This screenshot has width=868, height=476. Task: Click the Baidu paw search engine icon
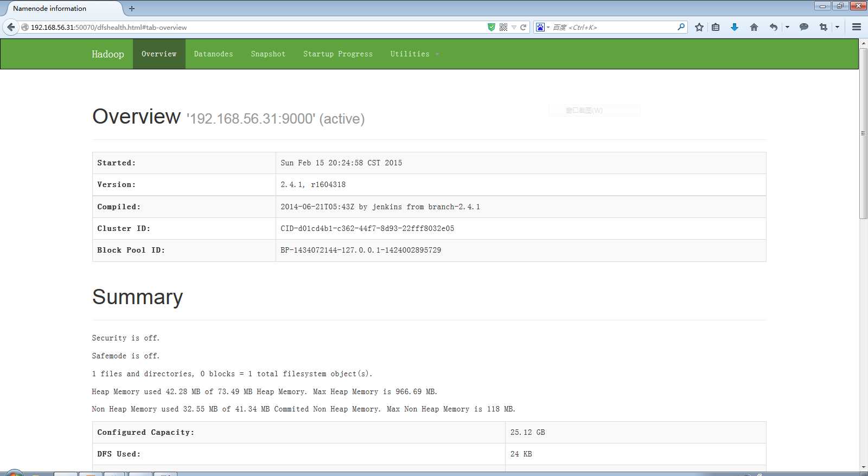click(540, 27)
